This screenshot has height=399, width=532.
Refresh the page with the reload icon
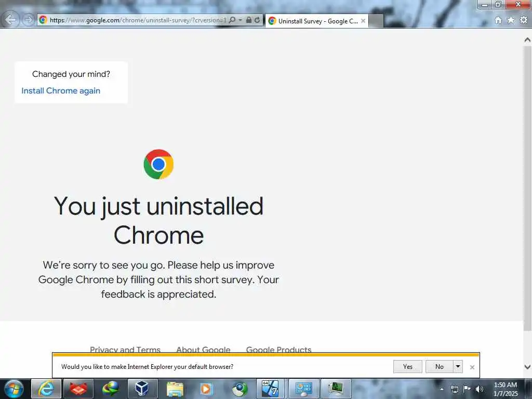pos(257,20)
